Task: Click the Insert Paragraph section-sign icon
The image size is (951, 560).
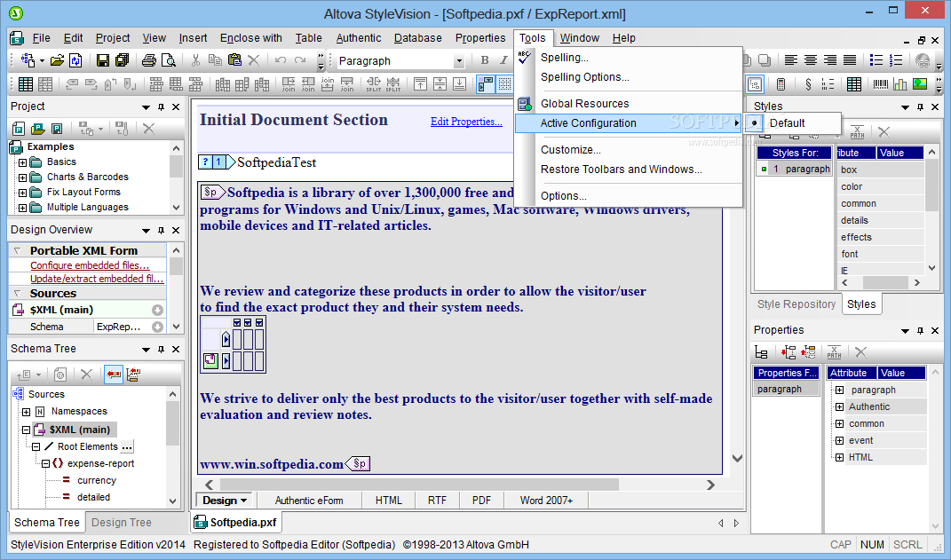Action: click(x=808, y=84)
